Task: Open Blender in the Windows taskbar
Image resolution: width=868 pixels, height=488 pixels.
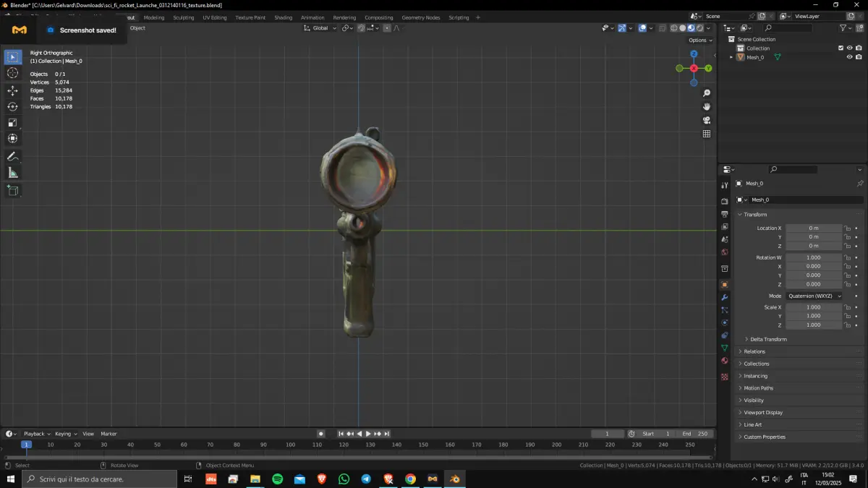Action: pyautogui.click(x=455, y=479)
